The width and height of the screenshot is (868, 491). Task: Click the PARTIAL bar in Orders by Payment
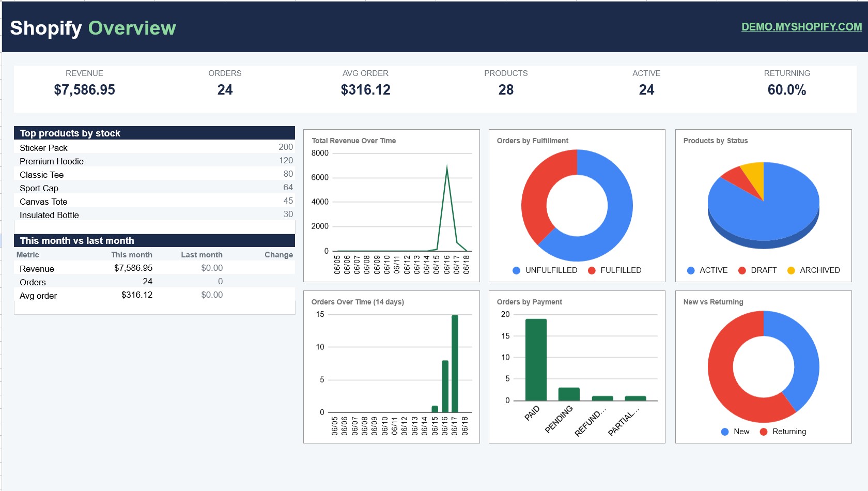(x=636, y=398)
